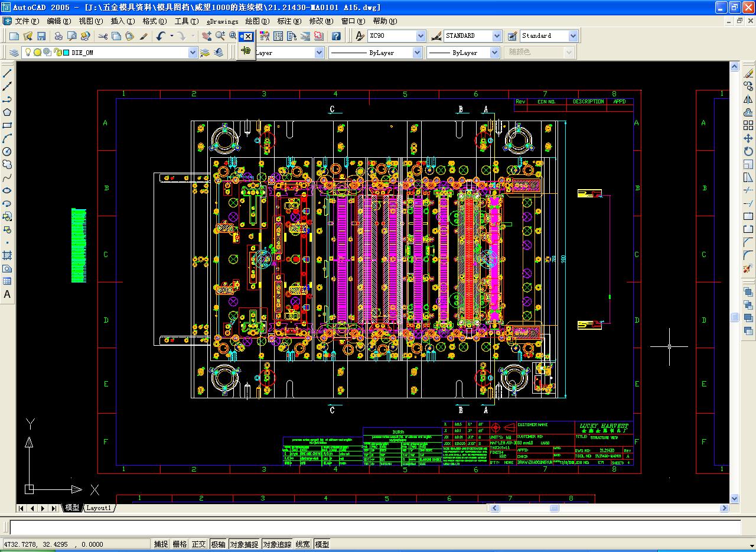Activate the Match Properties brush icon
This screenshot has height=552, width=756.
tap(144, 36)
